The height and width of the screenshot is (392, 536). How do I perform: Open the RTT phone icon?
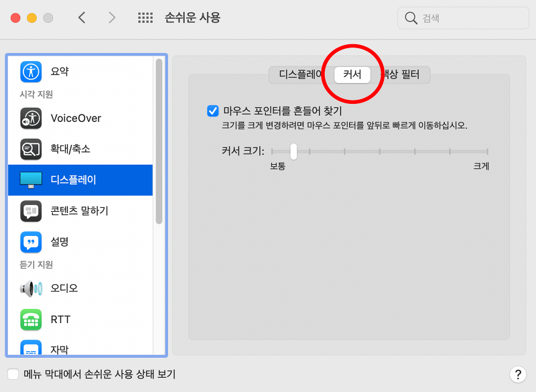tap(31, 320)
